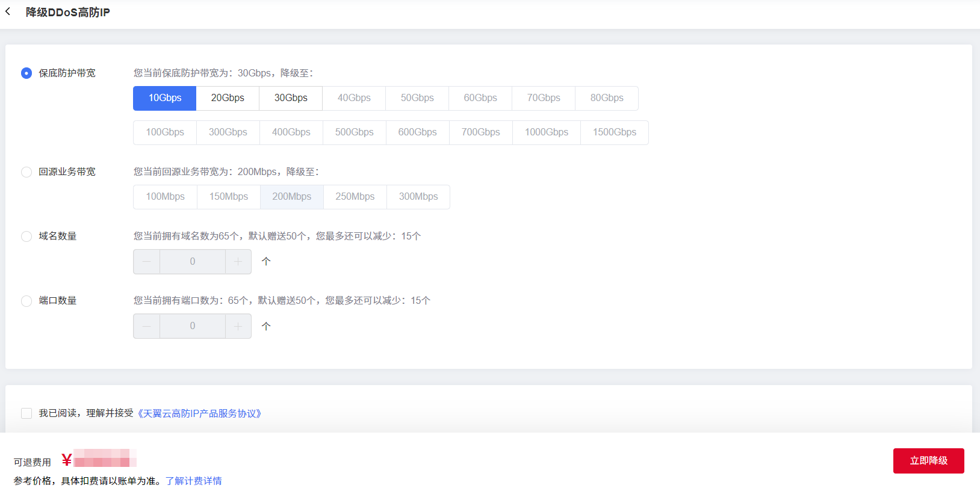Choose the 30Gbps bandwidth option

[291, 98]
